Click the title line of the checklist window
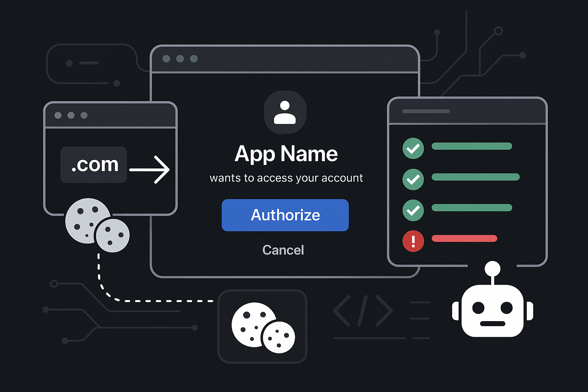This screenshot has width=588, height=392. [426, 111]
